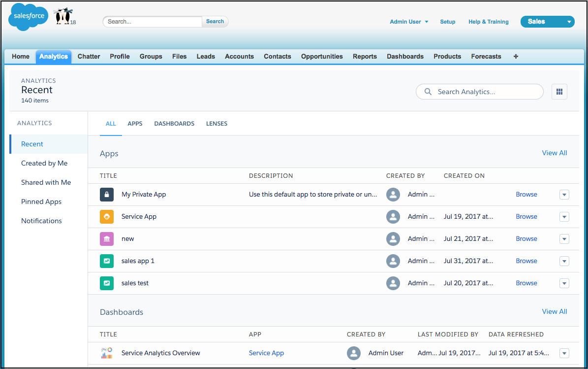Click the Search Analytics input field
588x369 pixels.
coord(480,92)
